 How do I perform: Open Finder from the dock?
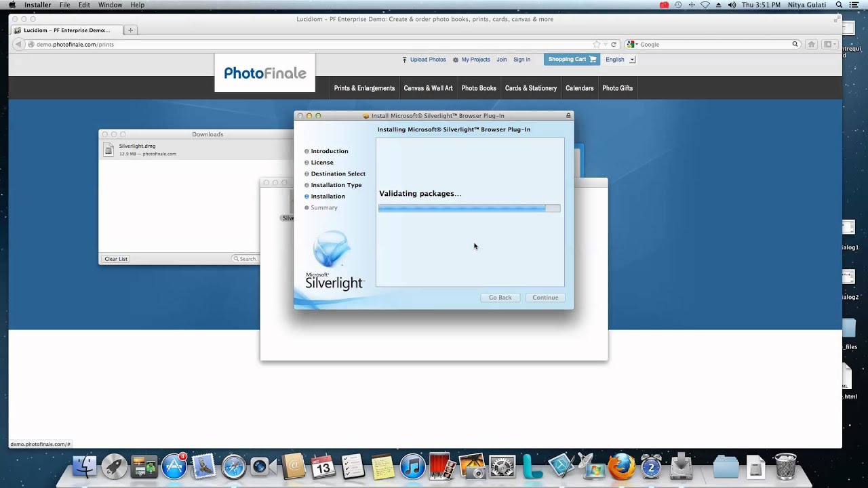coord(84,466)
